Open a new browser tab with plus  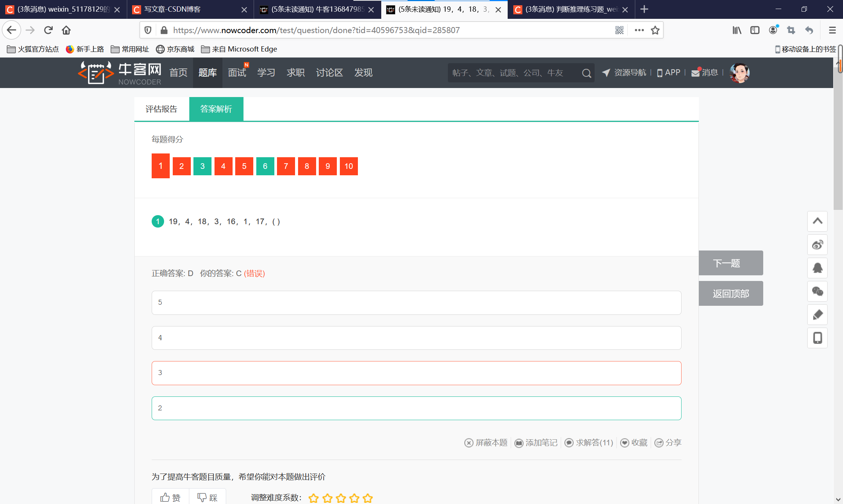[644, 9]
